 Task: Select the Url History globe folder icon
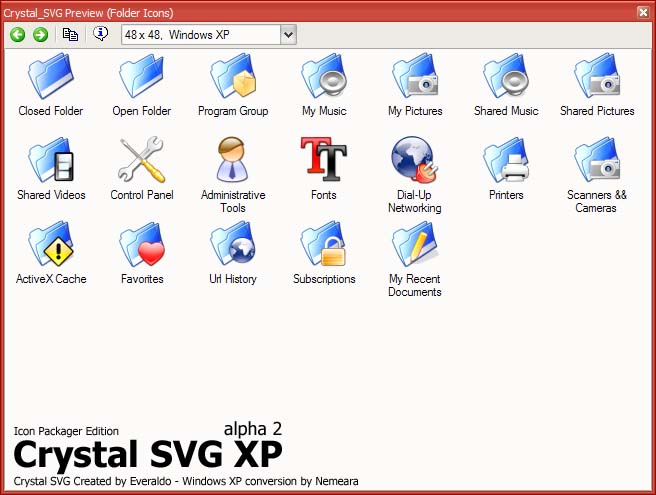[233, 244]
